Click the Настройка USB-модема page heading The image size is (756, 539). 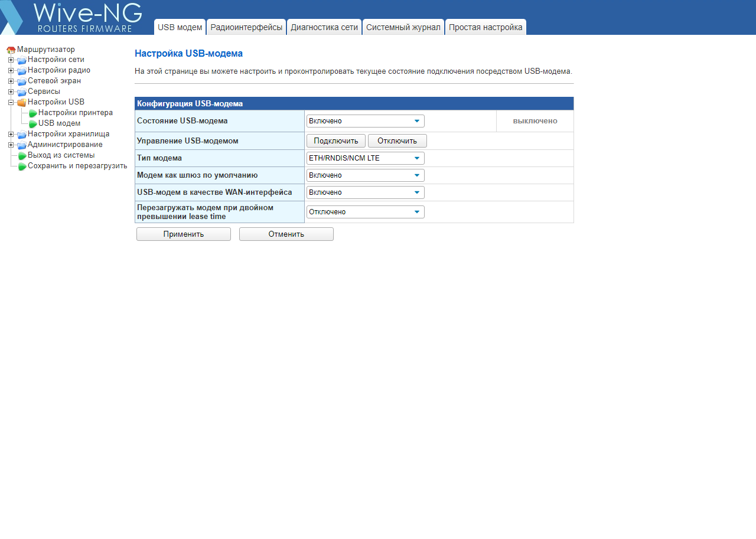(x=188, y=54)
